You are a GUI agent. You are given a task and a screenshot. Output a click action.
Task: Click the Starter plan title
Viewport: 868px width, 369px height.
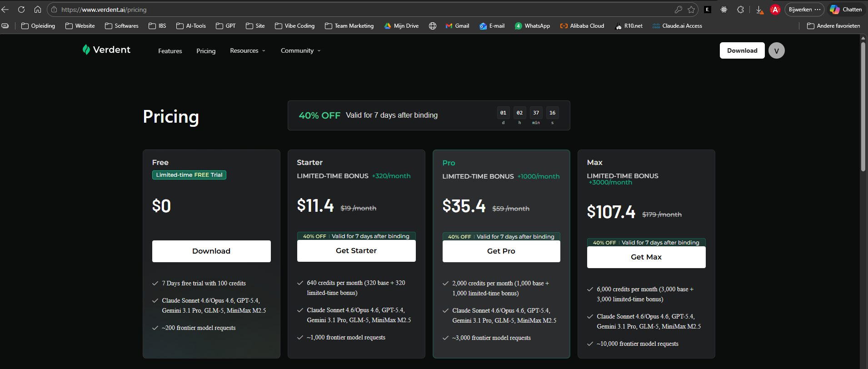(309, 163)
